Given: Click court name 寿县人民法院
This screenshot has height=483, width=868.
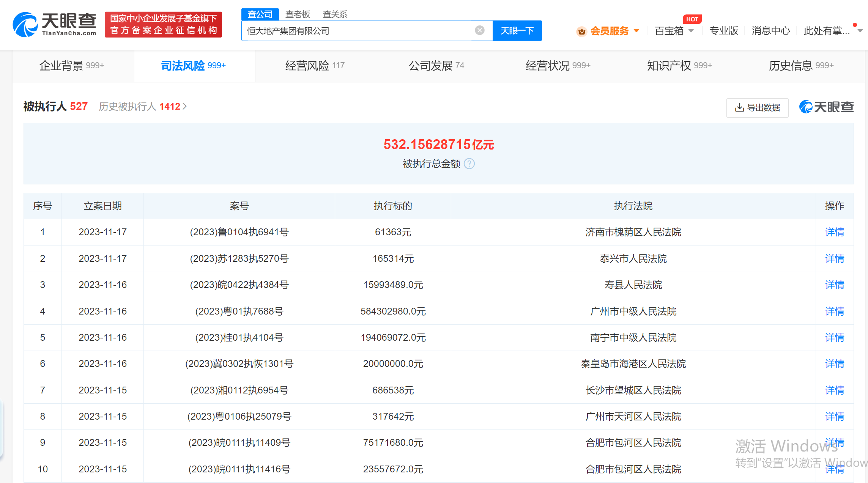Looking at the screenshot, I should coord(633,285).
